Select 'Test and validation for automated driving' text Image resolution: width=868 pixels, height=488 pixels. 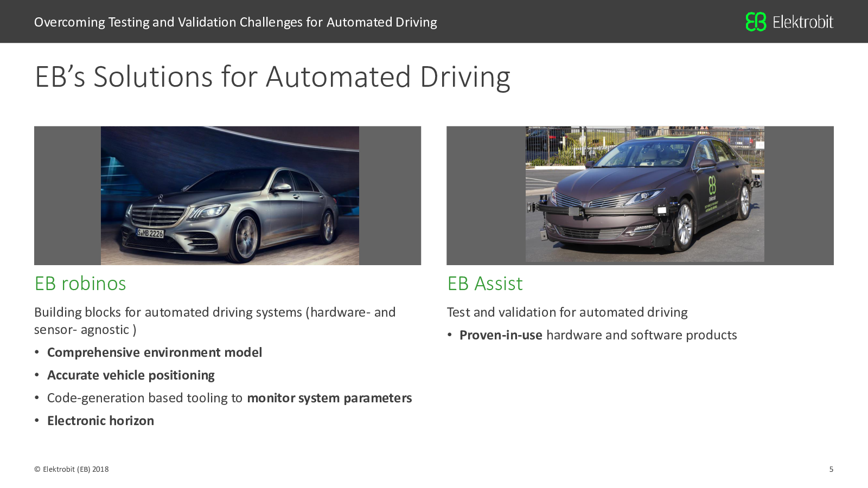tap(567, 312)
